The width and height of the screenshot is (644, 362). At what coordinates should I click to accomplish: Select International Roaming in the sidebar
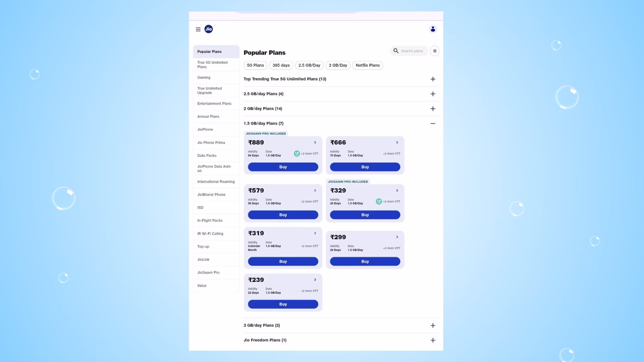pos(216,182)
